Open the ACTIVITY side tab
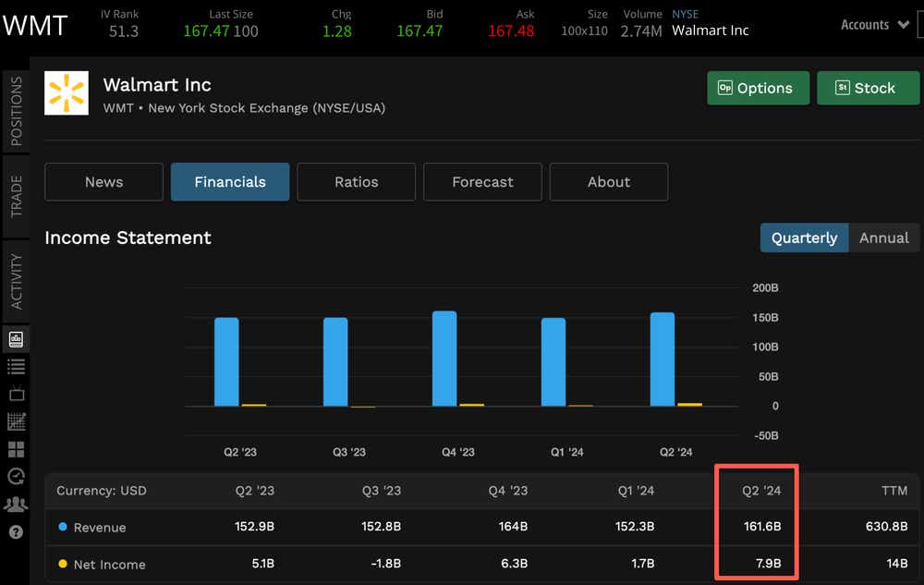This screenshot has height=585, width=924. tap(16, 281)
